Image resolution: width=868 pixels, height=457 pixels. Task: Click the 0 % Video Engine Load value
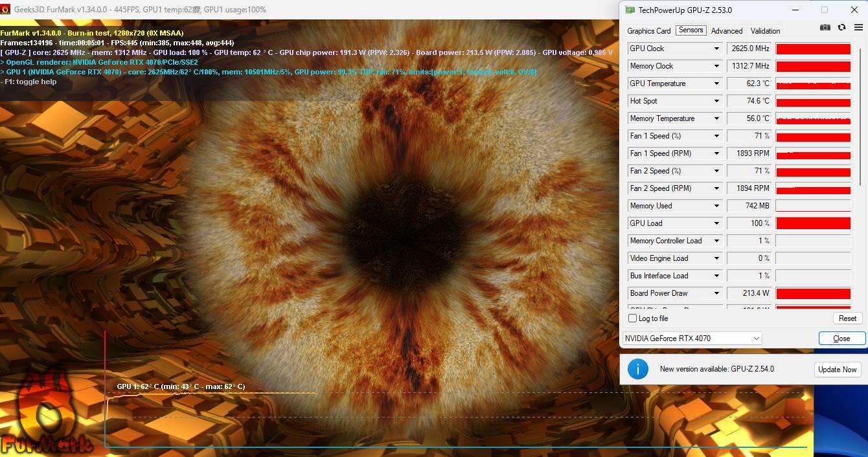pos(750,258)
